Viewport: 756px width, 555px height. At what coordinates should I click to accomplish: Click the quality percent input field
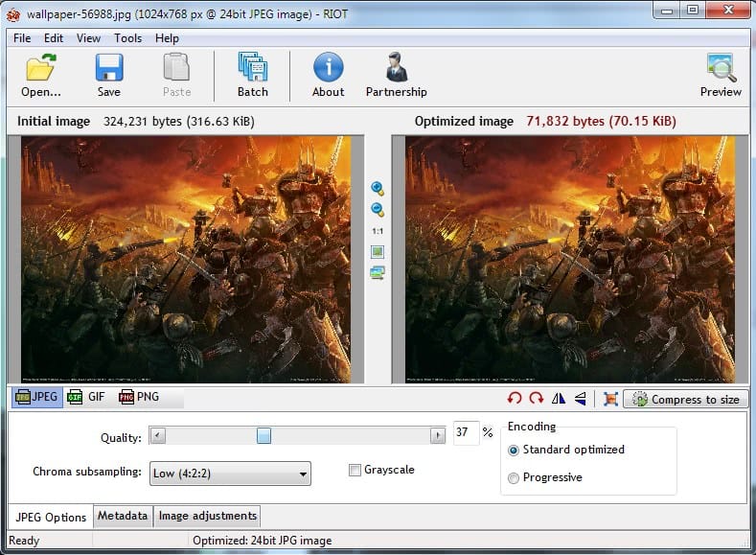[466, 432]
